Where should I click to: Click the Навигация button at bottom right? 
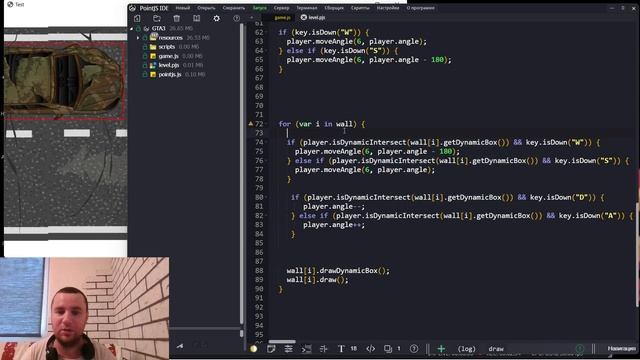click(622, 348)
